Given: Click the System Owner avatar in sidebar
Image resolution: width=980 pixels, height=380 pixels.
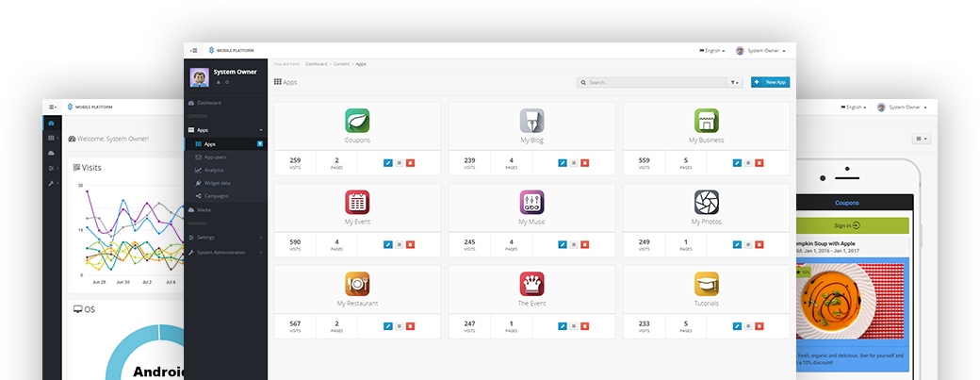Looking at the screenshot, I should point(200,77).
